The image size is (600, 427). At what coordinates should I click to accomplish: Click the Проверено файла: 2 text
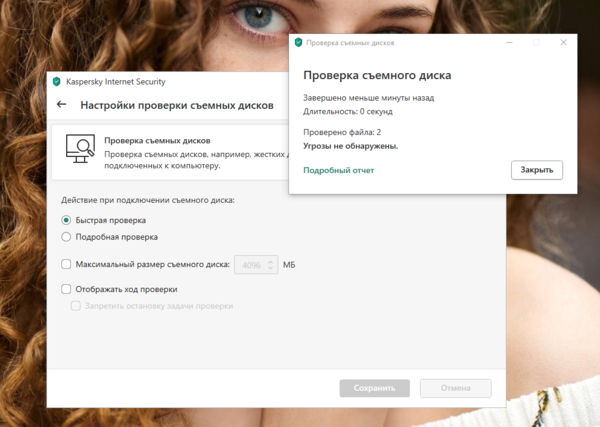tap(342, 132)
